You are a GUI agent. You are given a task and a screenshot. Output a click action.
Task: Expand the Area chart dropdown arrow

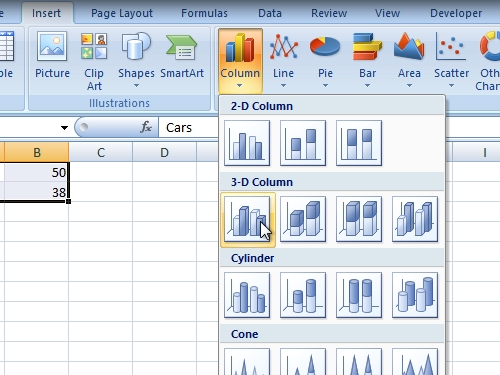[x=409, y=86]
